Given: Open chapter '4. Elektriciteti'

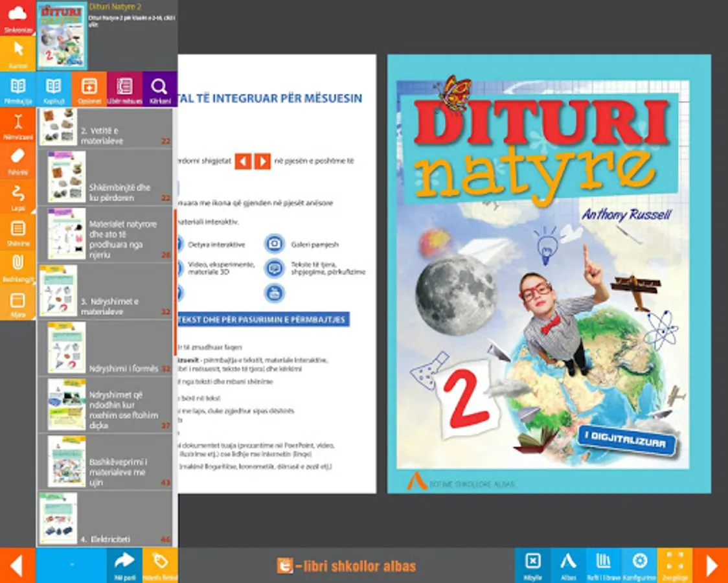Looking at the screenshot, I should [104, 518].
